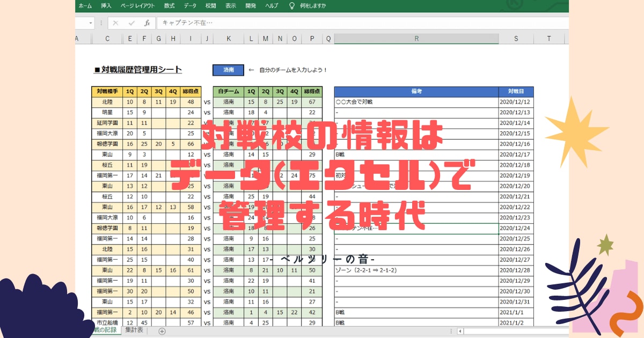Select the 2020/12/13 date cell
This screenshot has height=338, width=644.
click(516, 112)
